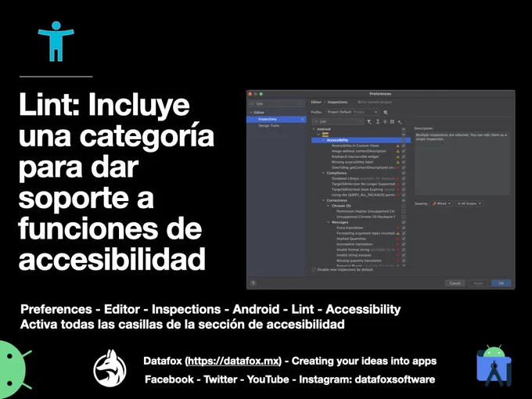Select Permission Implies Unsupported Chrome row

tap(365, 211)
